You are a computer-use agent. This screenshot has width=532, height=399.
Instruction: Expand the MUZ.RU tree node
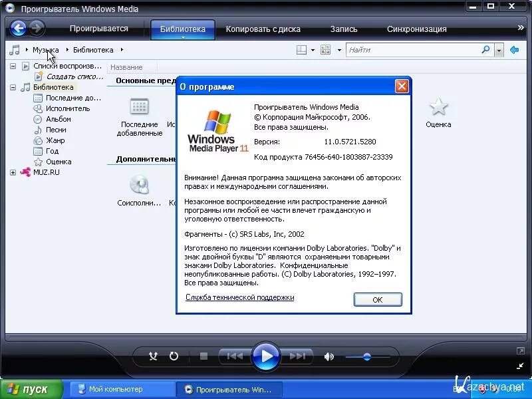pyautogui.click(x=13, y=172)
